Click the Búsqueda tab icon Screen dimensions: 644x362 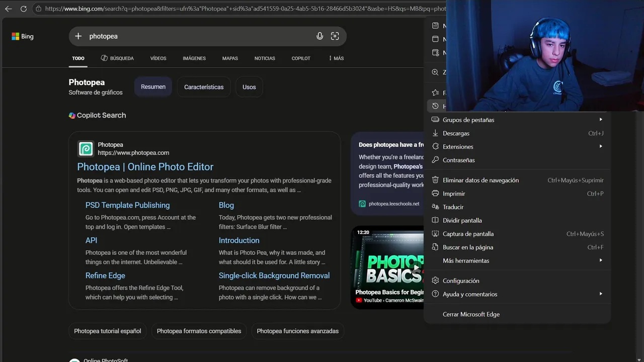104,58
